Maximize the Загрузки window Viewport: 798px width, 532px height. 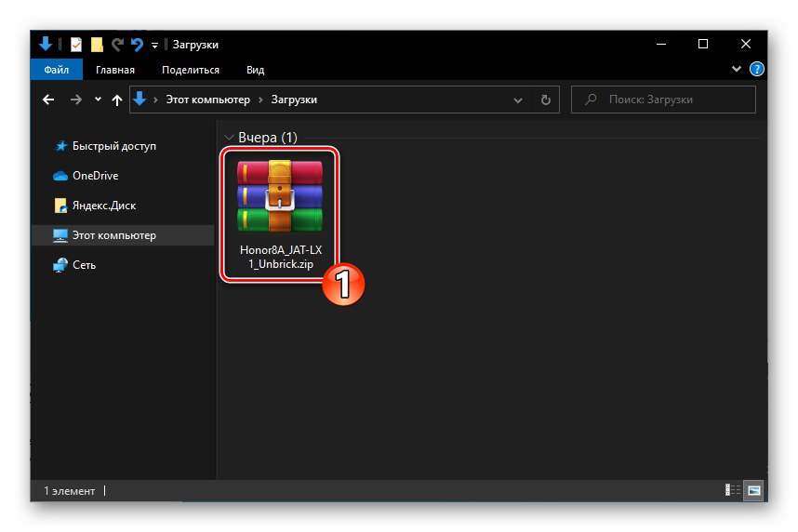tap(703, 45)
